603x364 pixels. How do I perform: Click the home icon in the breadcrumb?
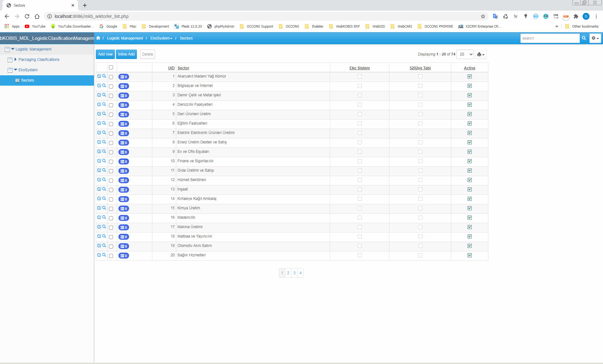(x=98, y=38)
